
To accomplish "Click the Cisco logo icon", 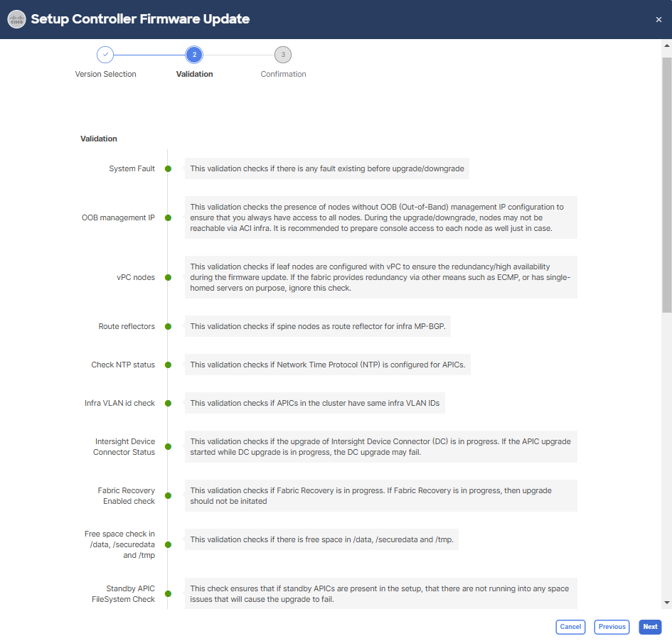I will coord(16,19).
